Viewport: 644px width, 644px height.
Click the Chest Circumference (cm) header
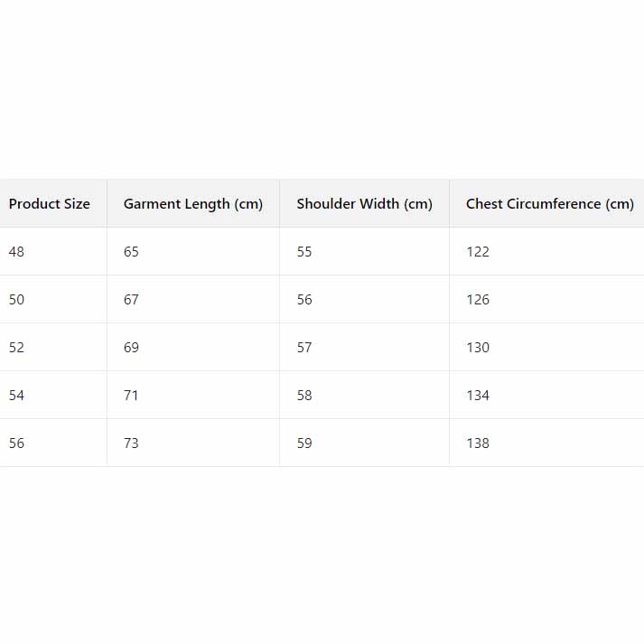coord(549,204)
